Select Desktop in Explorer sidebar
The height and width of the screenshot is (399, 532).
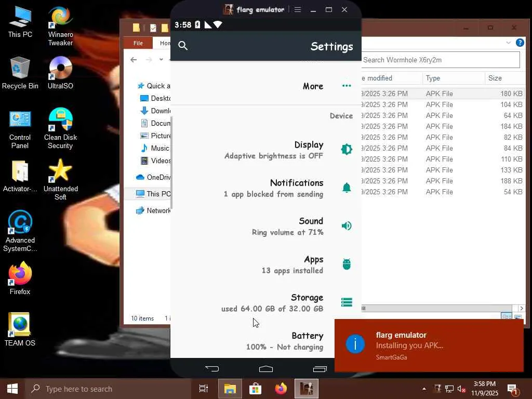click(155, 98)
